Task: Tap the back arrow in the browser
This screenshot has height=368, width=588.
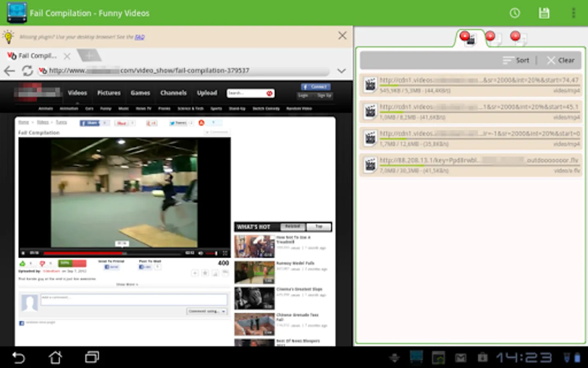Action: coord(9,70)
